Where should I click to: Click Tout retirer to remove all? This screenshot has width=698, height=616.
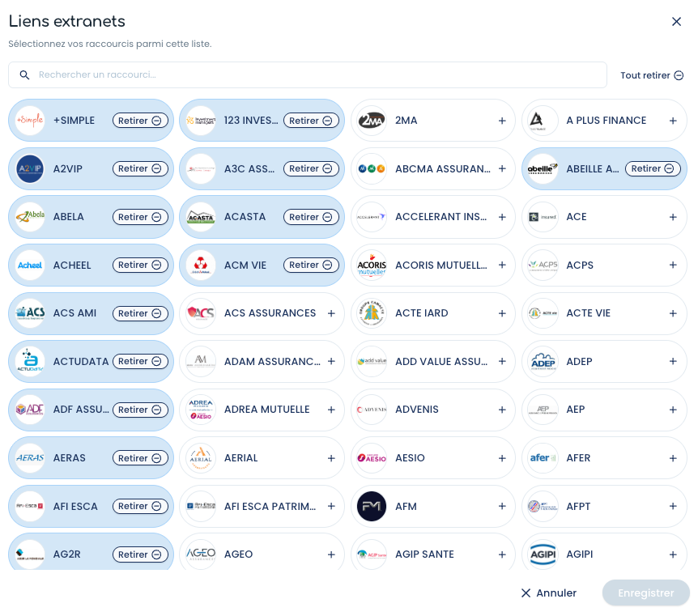tap(652, 75)
